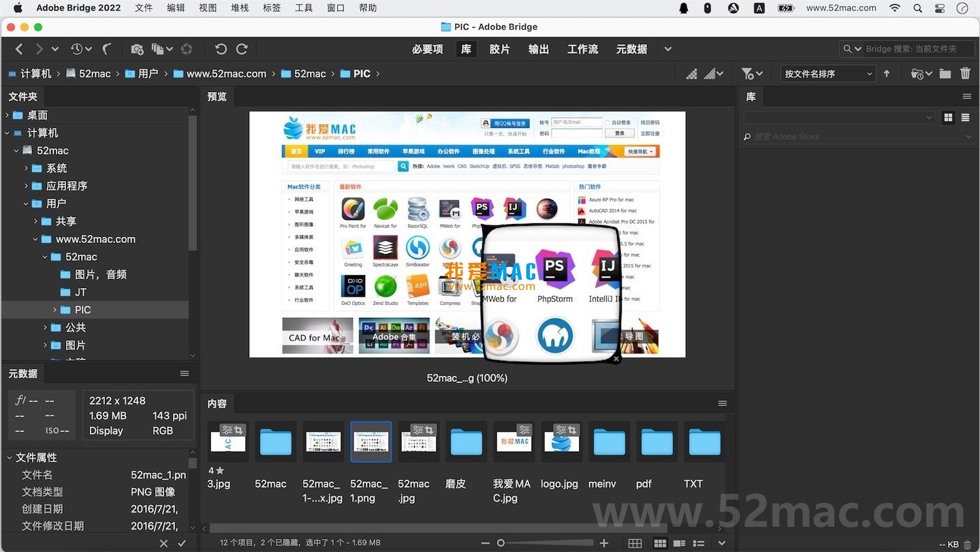Open the macOS Control Center icon

pyautogui.click(x=940, y=8)
